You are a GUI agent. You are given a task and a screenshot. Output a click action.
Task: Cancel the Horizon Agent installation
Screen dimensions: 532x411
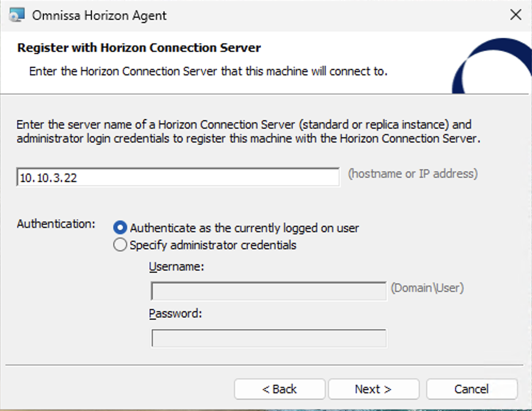coord(472,389)
